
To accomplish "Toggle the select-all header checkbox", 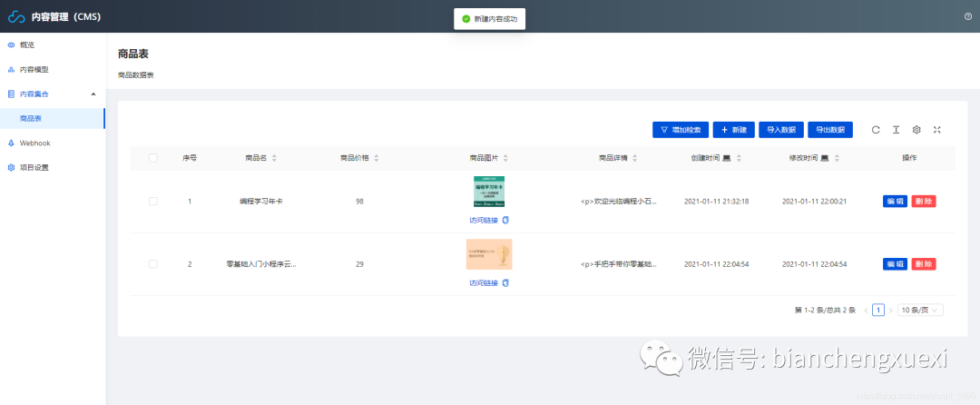I will point(153,158).
